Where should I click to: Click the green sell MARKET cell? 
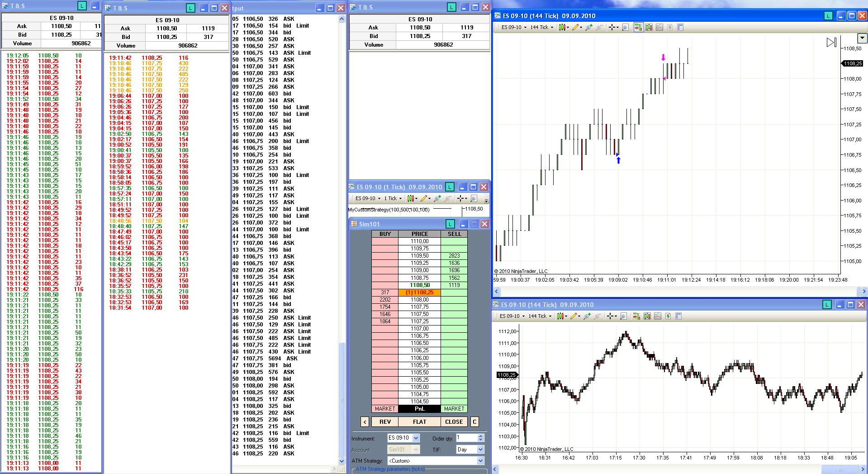coord(454,409)
